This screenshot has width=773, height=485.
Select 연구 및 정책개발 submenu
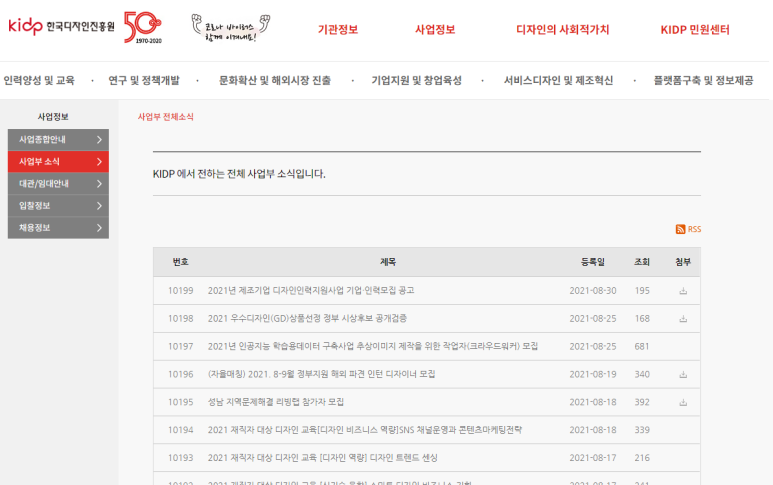coord(144,80)
